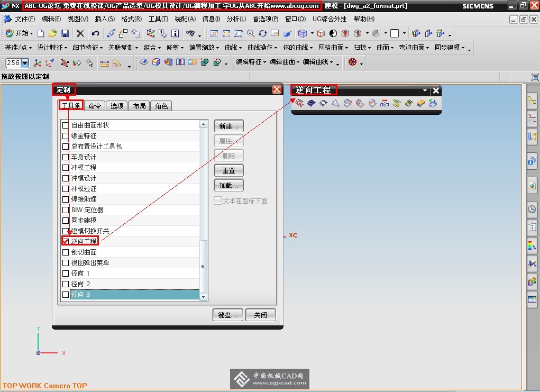Click the Fit view icon
The height and width of the screenshot is (392, 540).
click(x=214, y=33)
